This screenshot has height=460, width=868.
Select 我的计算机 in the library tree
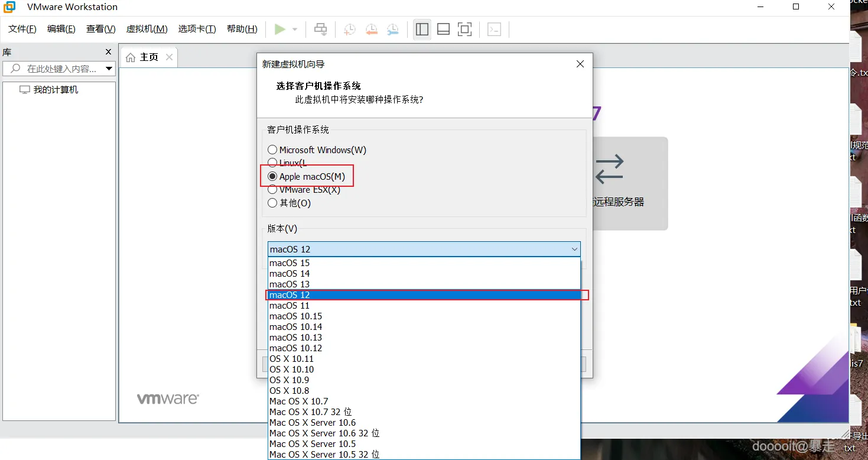coord(56,90)
